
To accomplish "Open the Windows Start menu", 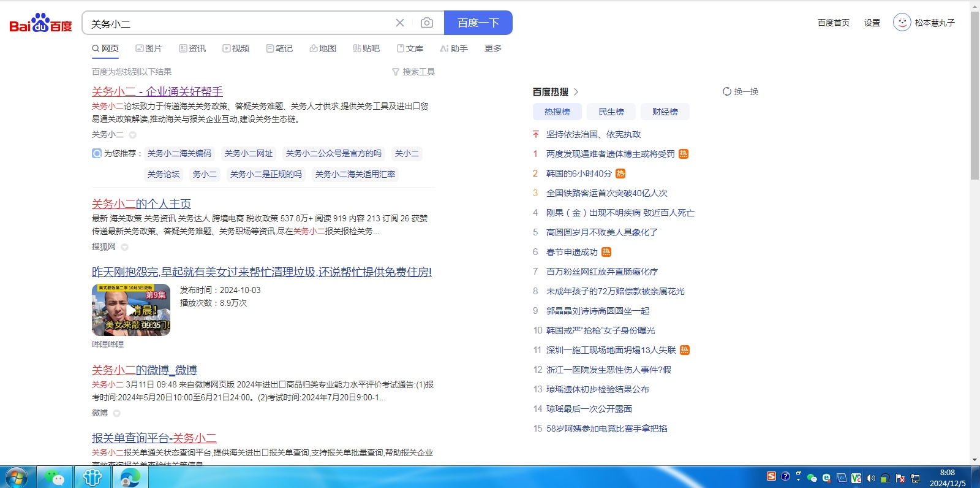I will tap(16, 477).
